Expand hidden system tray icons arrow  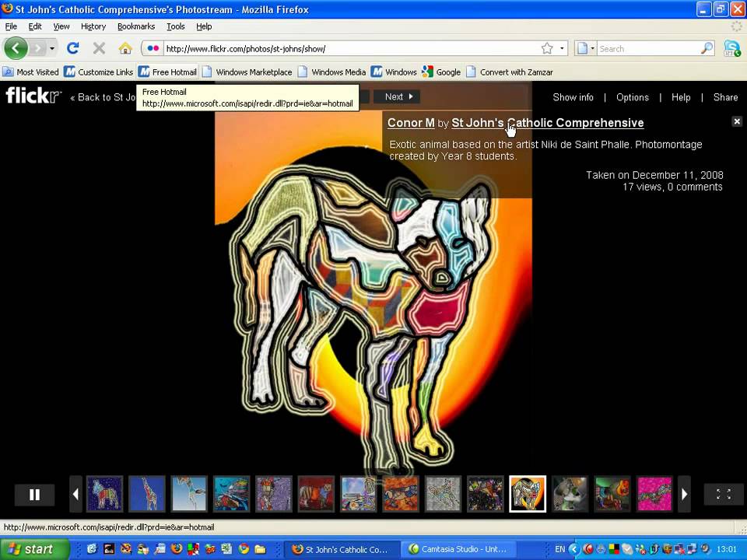(574, 549)
